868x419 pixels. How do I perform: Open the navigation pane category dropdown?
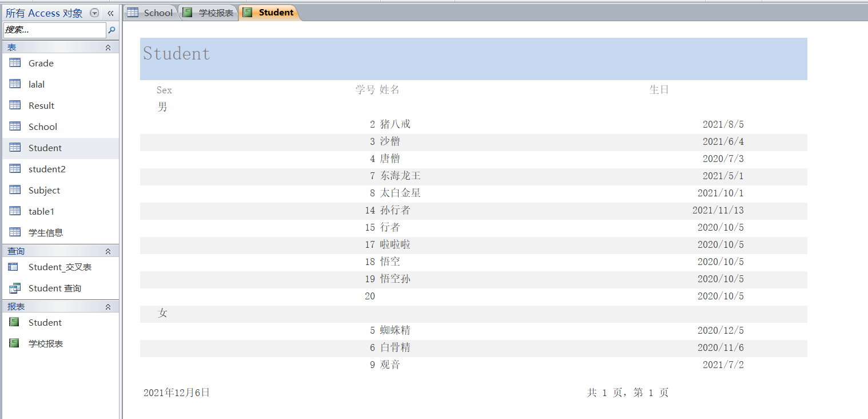point(95,13)
